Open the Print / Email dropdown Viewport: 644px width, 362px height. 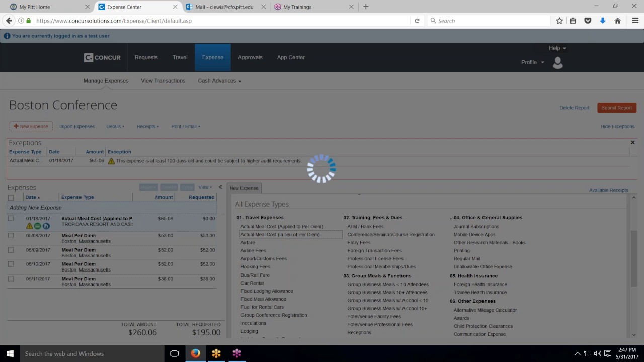coord(186,126)
